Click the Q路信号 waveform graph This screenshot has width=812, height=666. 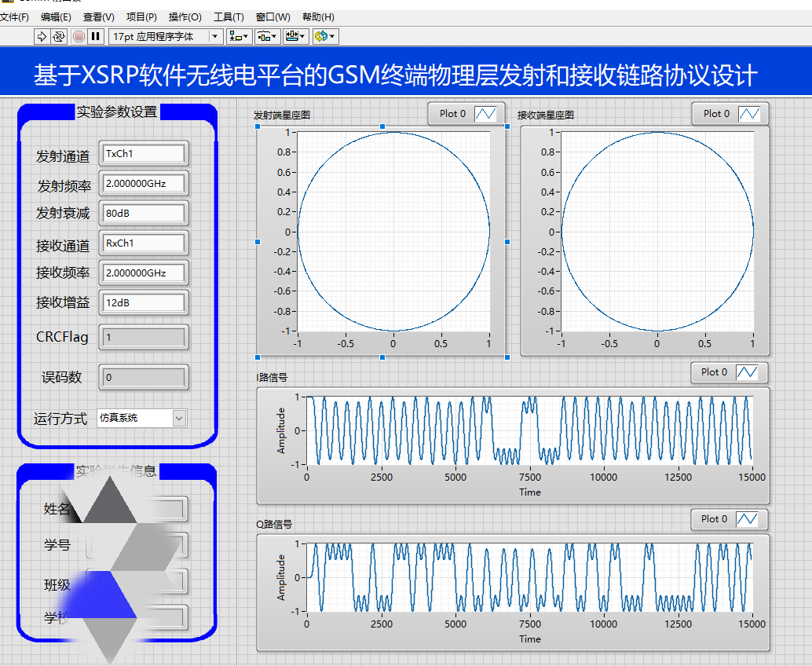529,577
